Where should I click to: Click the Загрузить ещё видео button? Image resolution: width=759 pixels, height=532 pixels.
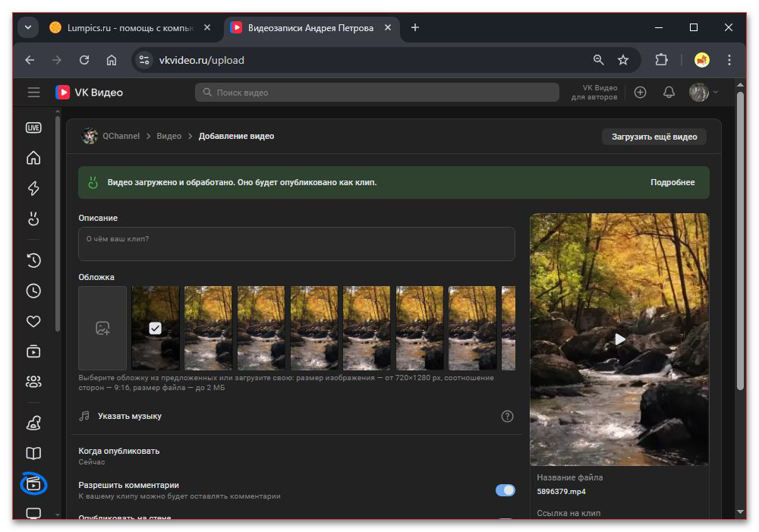coord(654,137)
